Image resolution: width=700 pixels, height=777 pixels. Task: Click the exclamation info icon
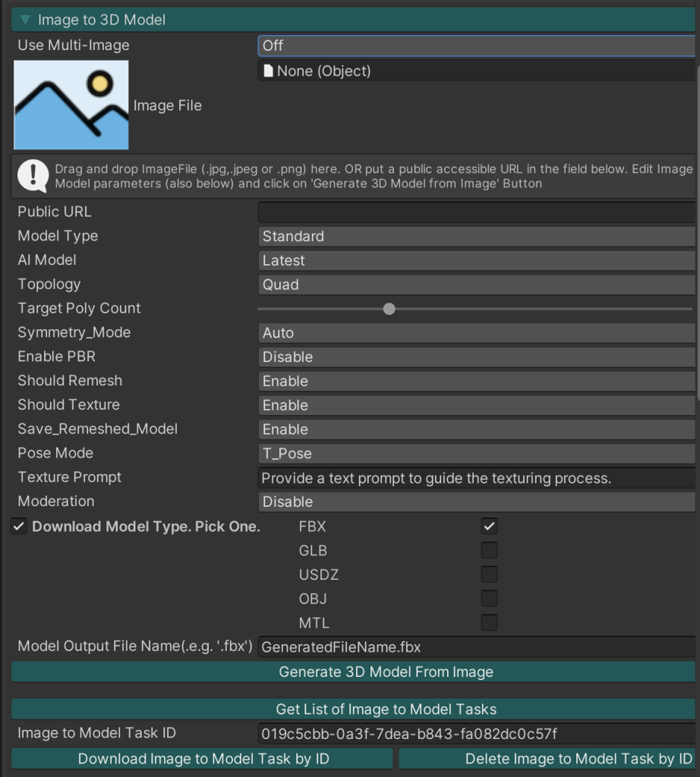click(x=33, y=176)
